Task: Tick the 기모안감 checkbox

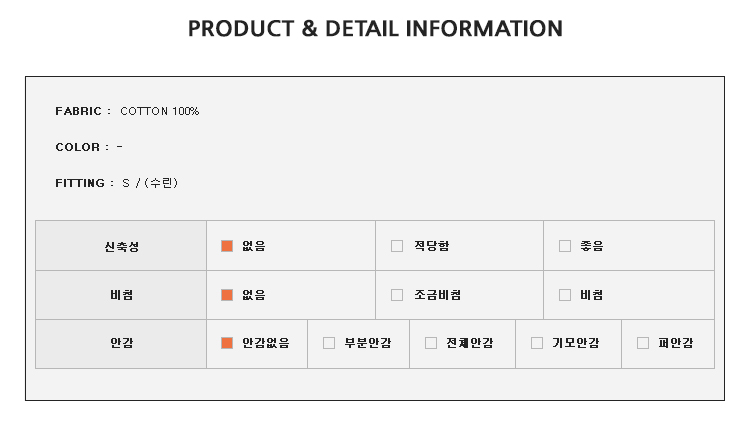Action: tap(537, 343)
